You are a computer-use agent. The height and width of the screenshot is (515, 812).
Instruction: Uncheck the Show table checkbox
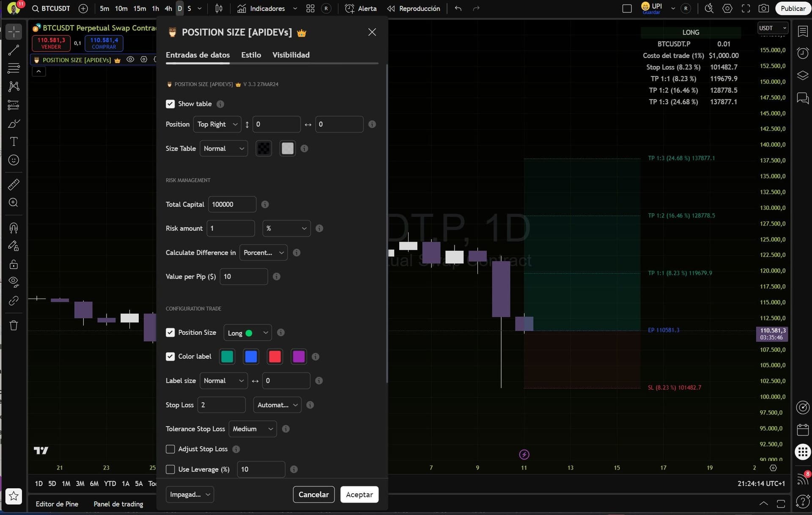point(170,104)
